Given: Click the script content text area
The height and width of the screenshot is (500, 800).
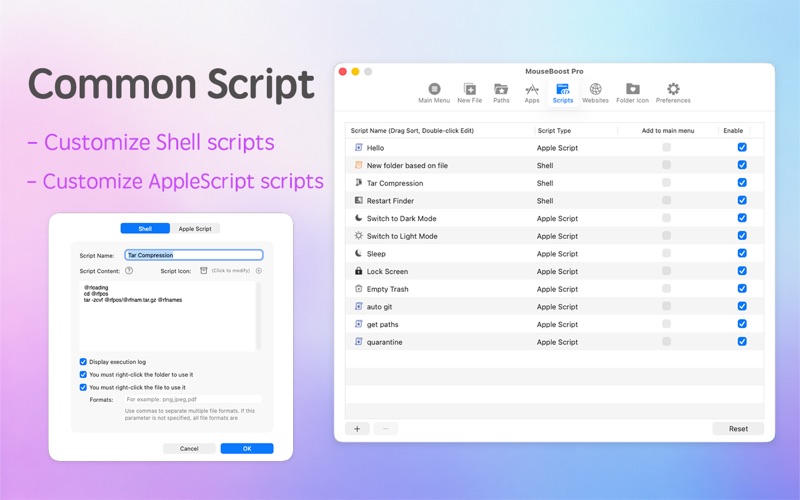Looking at the screenshot, I should 167,316.
